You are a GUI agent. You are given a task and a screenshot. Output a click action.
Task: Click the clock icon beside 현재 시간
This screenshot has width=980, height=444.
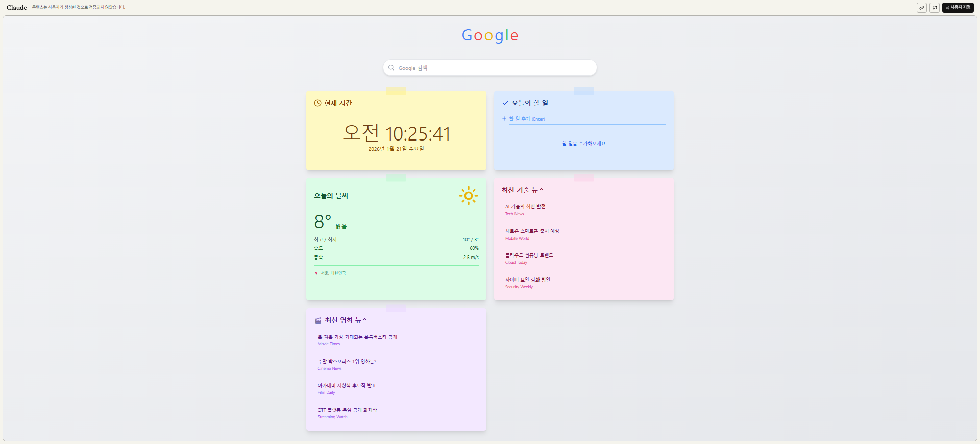[317, 103]
